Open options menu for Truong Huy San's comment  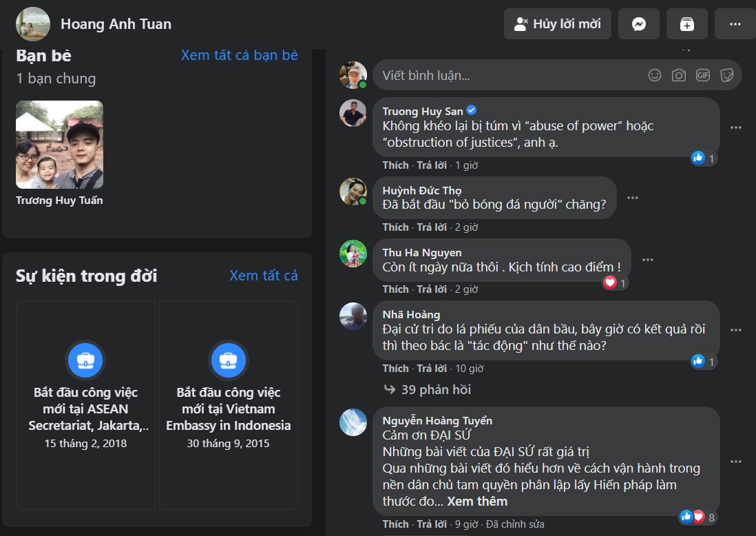coord(736,127)
